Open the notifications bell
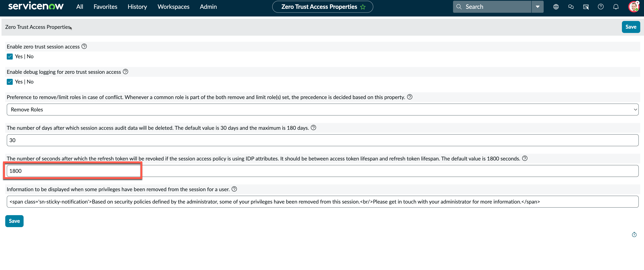Image resolution: width=644 pixels, height=270 pixels. [x=616, y=7]
